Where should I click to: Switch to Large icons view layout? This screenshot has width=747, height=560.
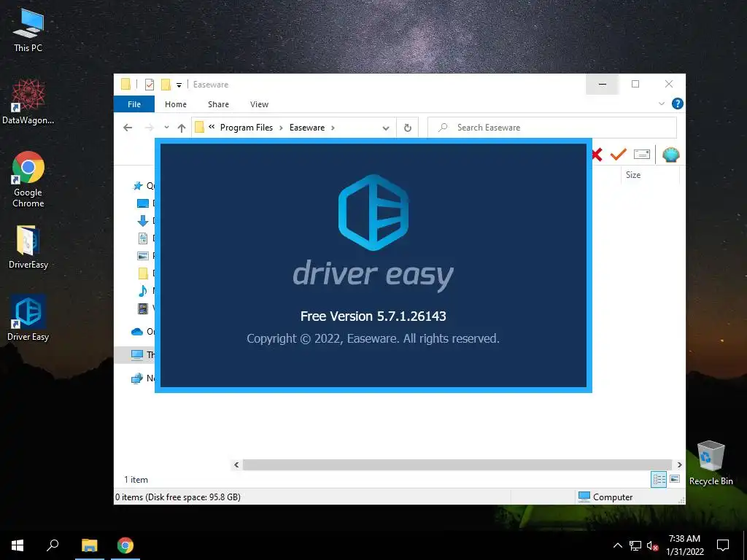675,479
